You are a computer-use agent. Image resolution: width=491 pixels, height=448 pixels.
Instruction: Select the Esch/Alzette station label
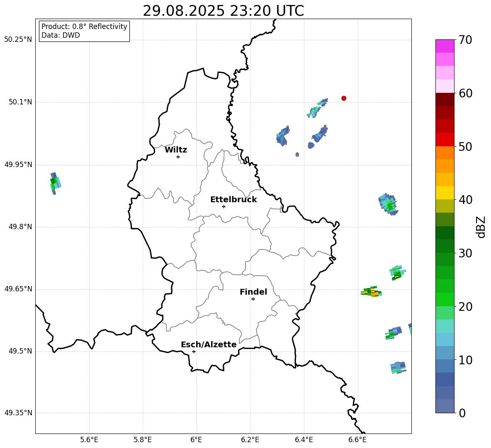click(209, 344)
